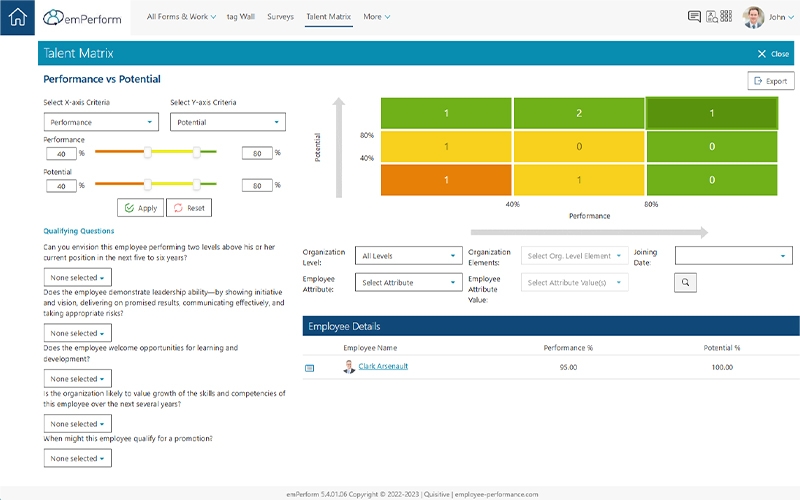Click the magnifier search button beside Joining Date

[686, 283]
